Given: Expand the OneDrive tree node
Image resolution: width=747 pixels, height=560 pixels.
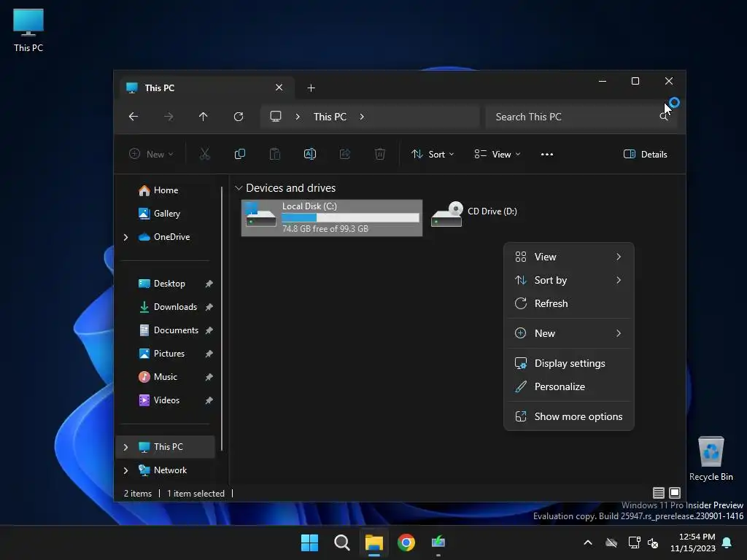Looking at the screenshot, I should 125,237.
